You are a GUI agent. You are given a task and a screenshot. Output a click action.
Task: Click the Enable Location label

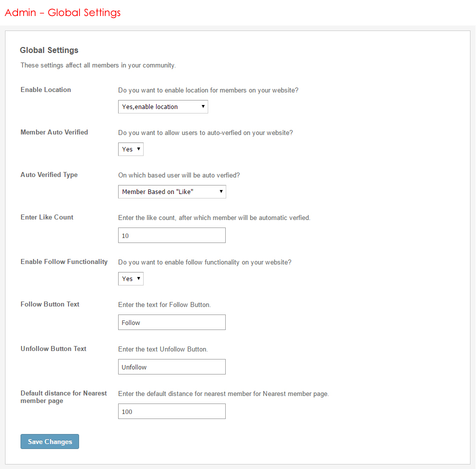pos(46,90)
